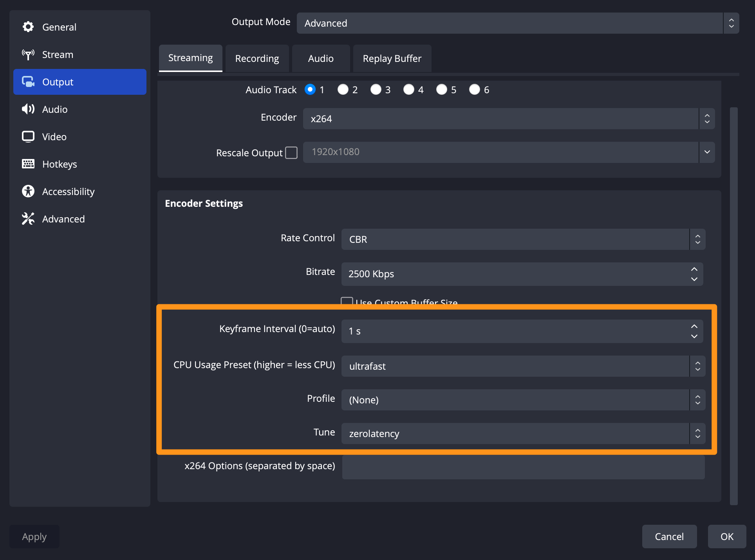Select the Video display icon
755x560 pixels.
coord(28,137)
